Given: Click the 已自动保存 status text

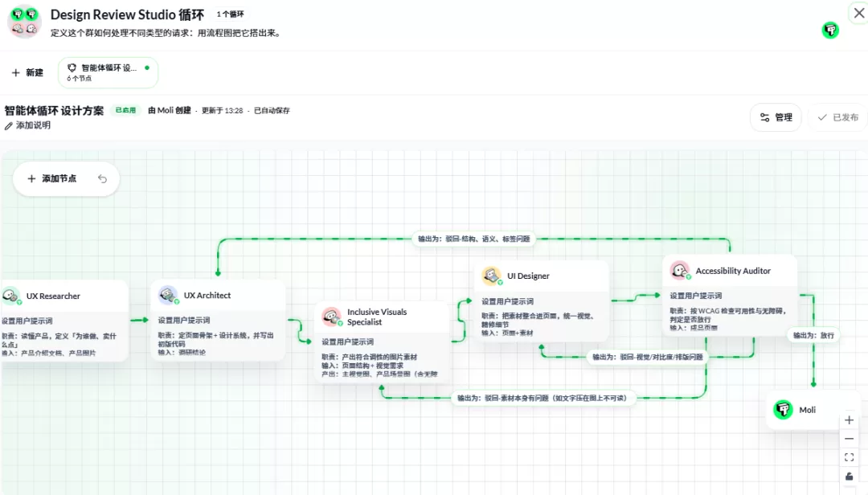Looking at the screenshot, I should (x=272, y=111).
